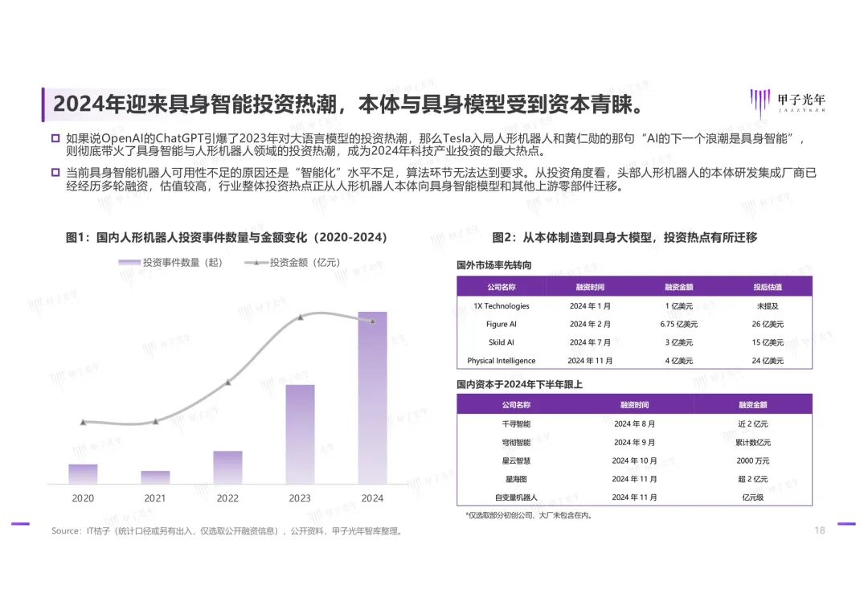
Task: Click the cell 超 2 亿元
Action: 753,480
